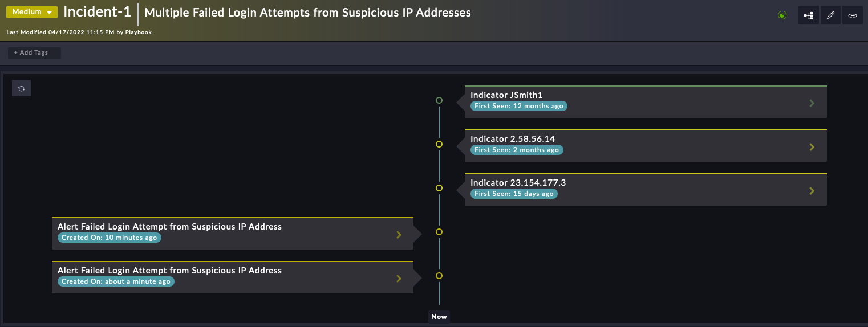868x327 pixels.
Task: Open the hierarchy correlation view icon
Action: 809,15
